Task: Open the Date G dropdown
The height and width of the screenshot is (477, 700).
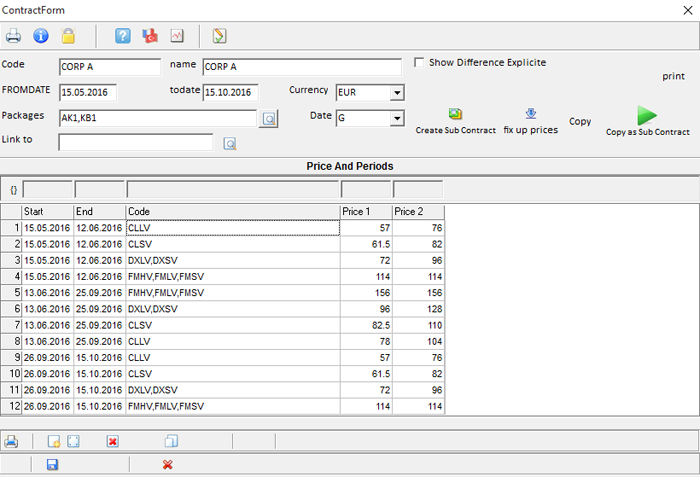Action: pos(396,118)
